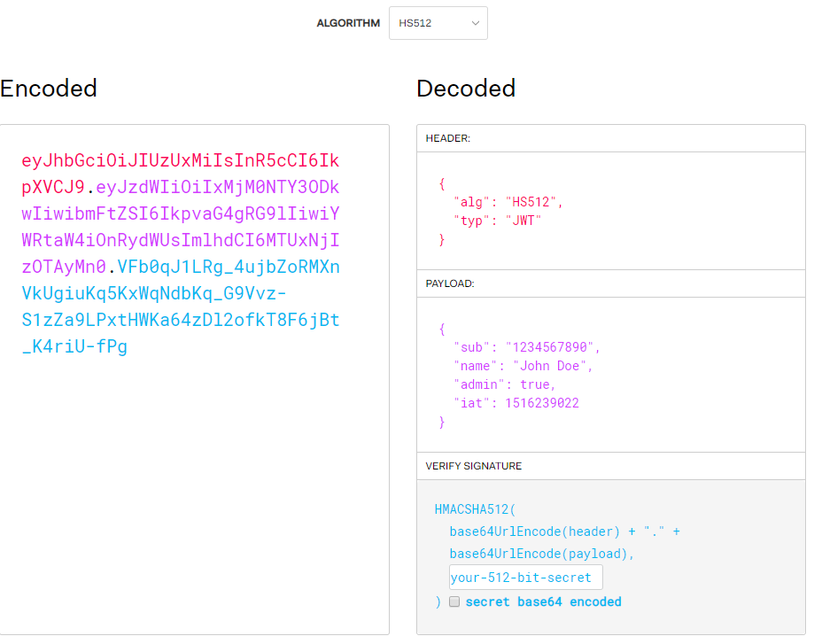The height and width of the screenshot is (644, 814).
Task: Click the base64UrlEncode(payload) line
Action: coord(541,554)
